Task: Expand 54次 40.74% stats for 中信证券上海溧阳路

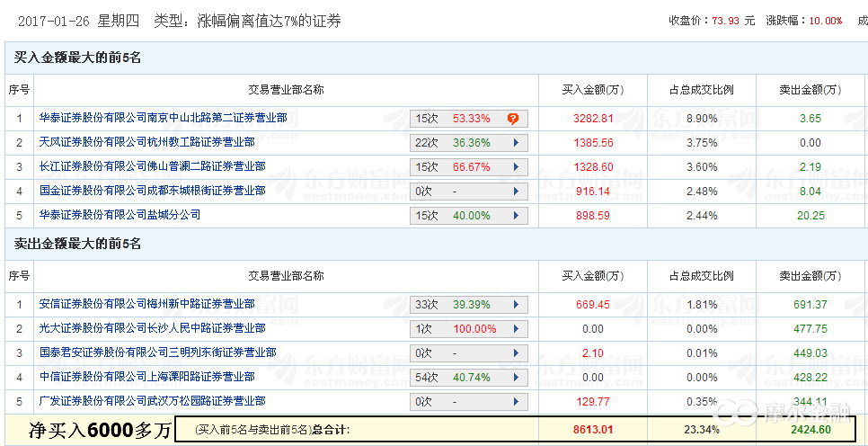Action: [x=468, y=378]
